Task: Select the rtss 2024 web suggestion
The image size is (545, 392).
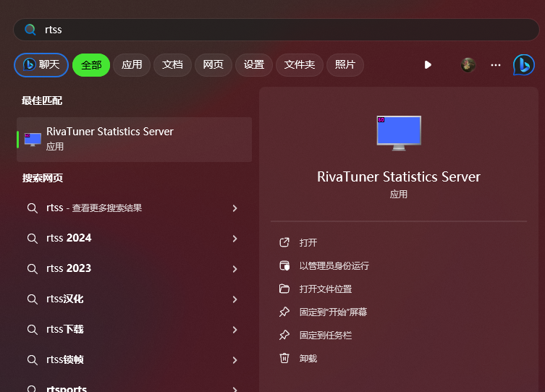Action: [134, 238]
